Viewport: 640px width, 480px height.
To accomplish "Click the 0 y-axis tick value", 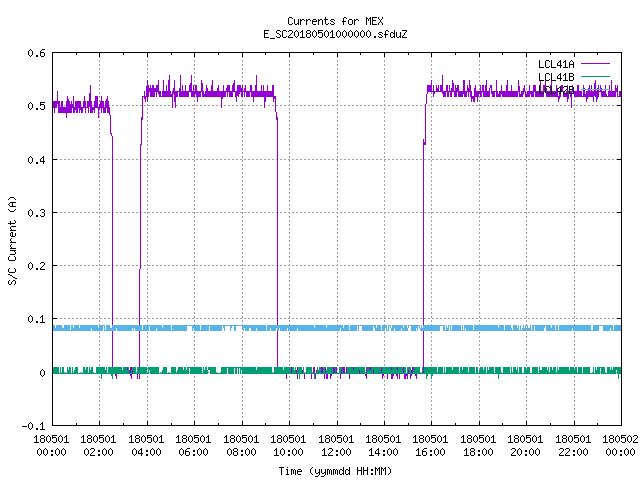I will 42,373.
